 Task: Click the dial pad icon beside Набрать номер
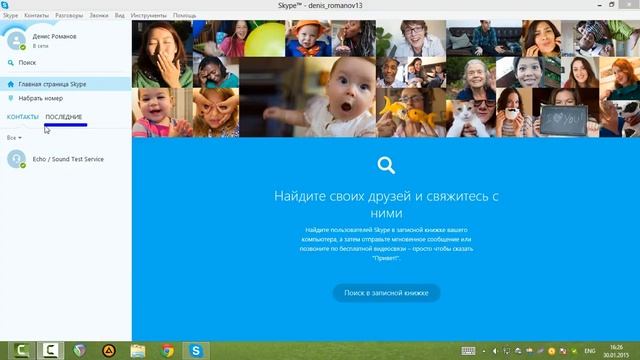(11, 98)
